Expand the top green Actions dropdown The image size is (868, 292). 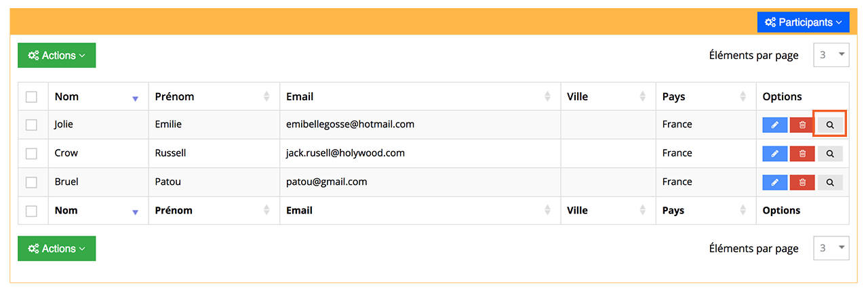coord(56,56)
